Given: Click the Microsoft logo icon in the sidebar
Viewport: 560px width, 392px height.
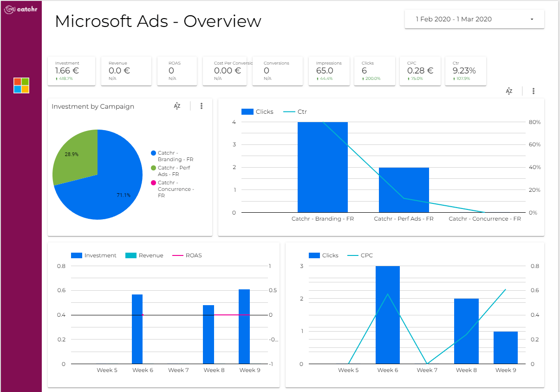Looking at the screenshot, I should (21, 85).
